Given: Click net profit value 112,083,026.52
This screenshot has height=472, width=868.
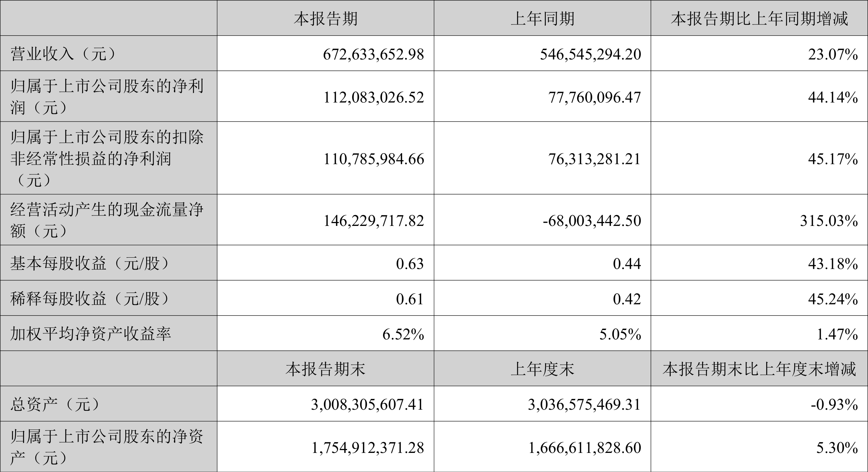Looking at the screenshot, I should coord(374,97).
